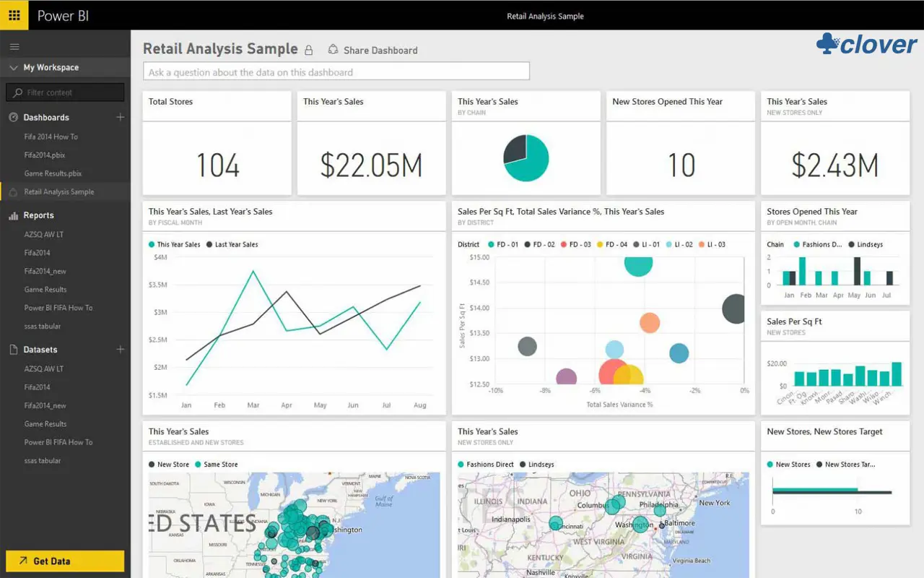Open the app launcher waffle icon
The width and height of the screenshot is (924, 578).
pyautogui.click(x=14, y=15)
